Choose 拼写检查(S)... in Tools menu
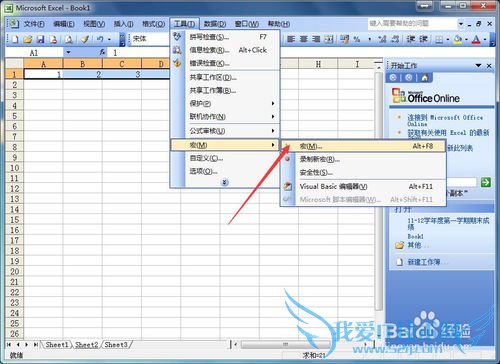Viewport: 500px width, 364px height. 224,37
